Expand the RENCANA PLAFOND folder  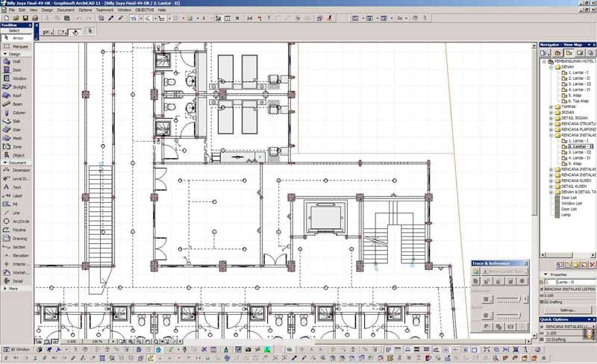pyautogui.click(x=551, y=130)
